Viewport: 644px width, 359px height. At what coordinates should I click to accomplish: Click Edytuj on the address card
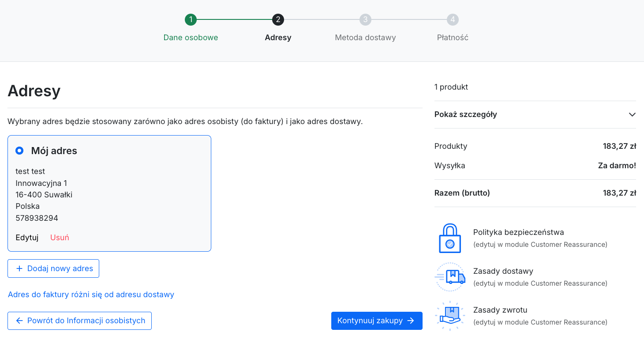[27, 238]
